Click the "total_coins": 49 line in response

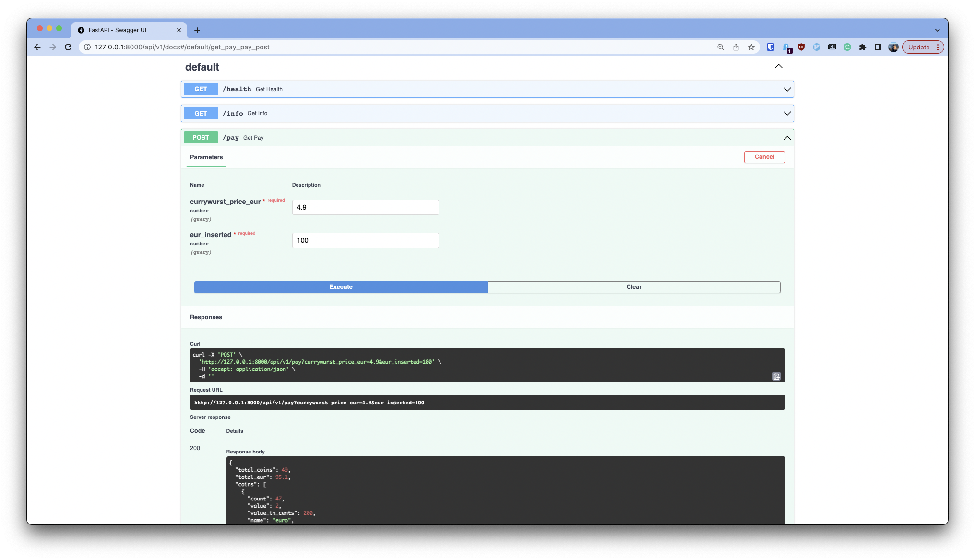tap(263, 470)
